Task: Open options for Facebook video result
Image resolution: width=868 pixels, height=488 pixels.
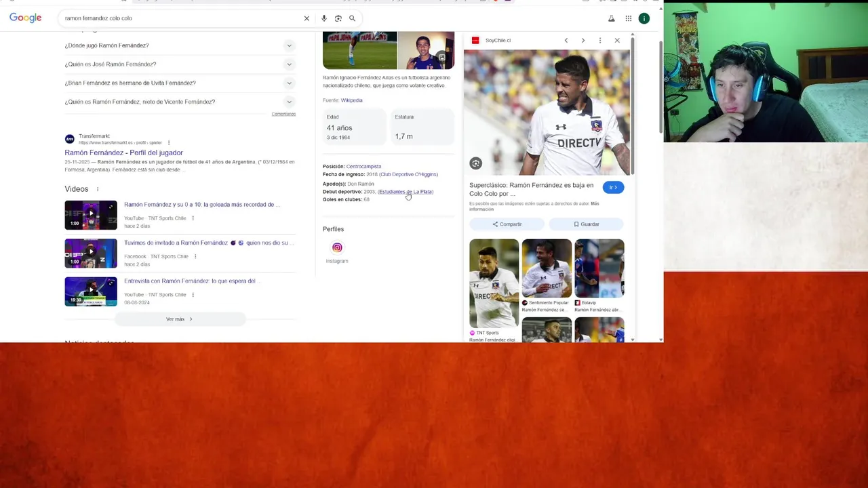Action: pos(195,256)
